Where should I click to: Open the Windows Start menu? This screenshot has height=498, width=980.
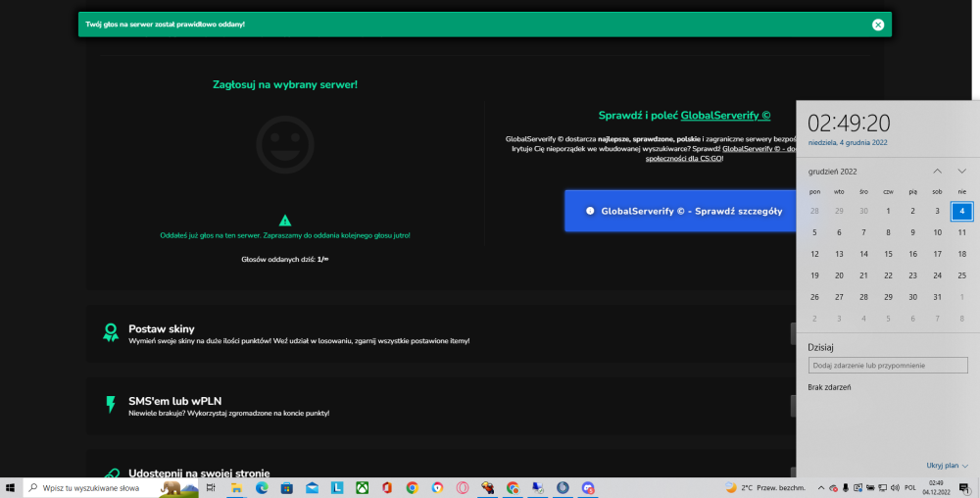tap(11, 488)
